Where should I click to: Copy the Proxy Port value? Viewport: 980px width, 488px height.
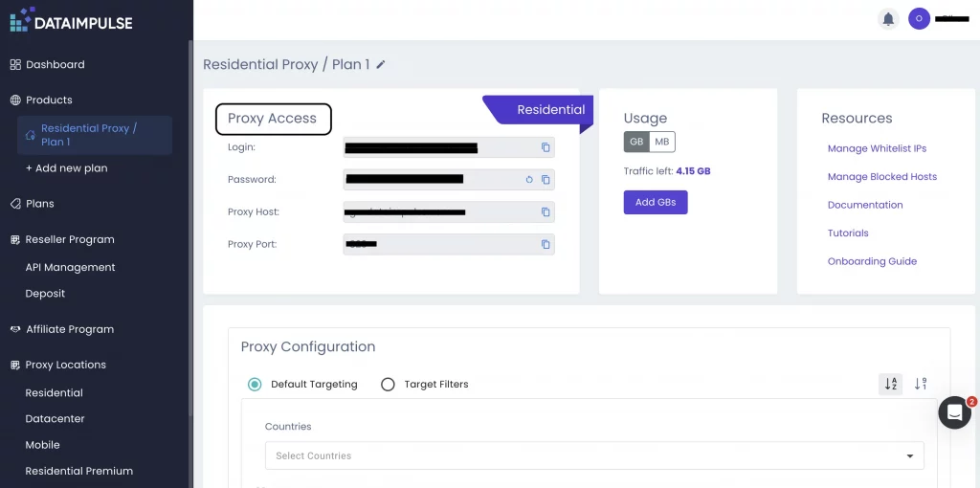click(x=546, y=245)
